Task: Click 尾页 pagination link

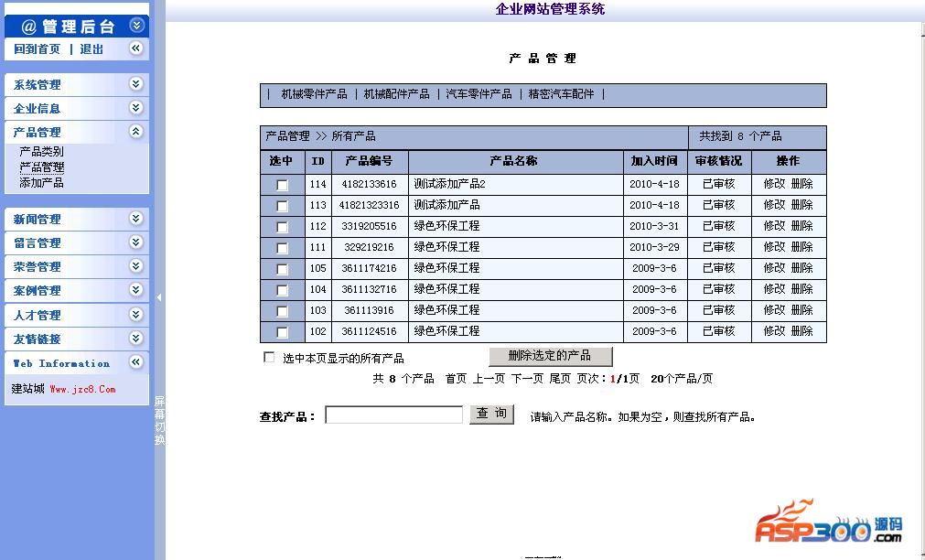Action: pos(560,379)
